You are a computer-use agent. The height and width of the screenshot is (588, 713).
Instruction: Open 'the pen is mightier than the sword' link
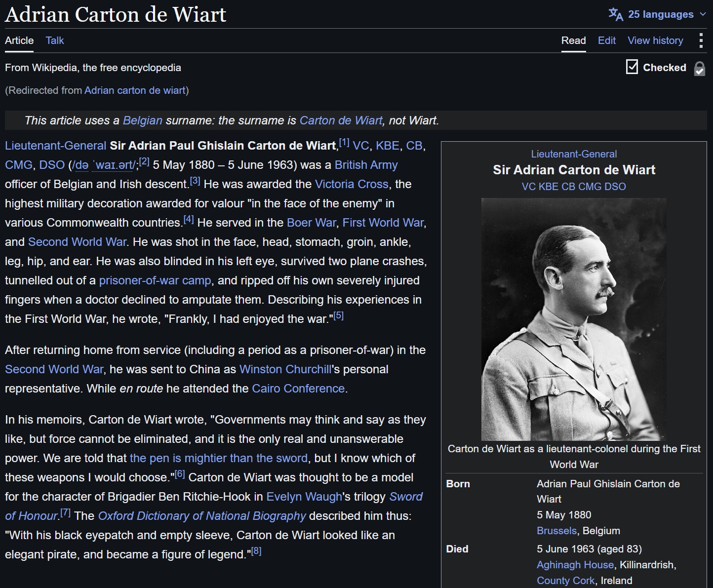(219, 458)
